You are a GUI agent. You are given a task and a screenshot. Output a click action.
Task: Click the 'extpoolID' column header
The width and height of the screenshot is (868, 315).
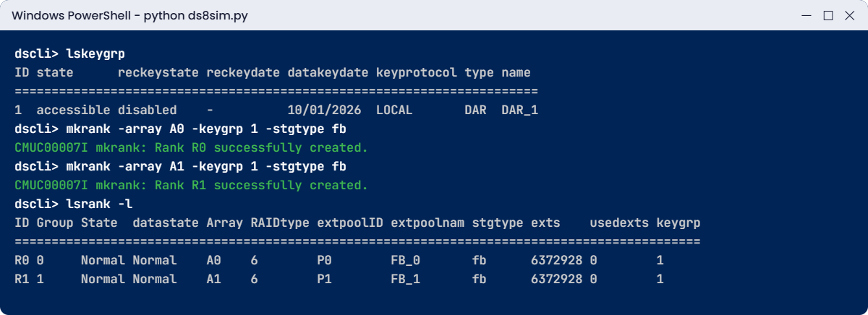(x=350, y=223)
